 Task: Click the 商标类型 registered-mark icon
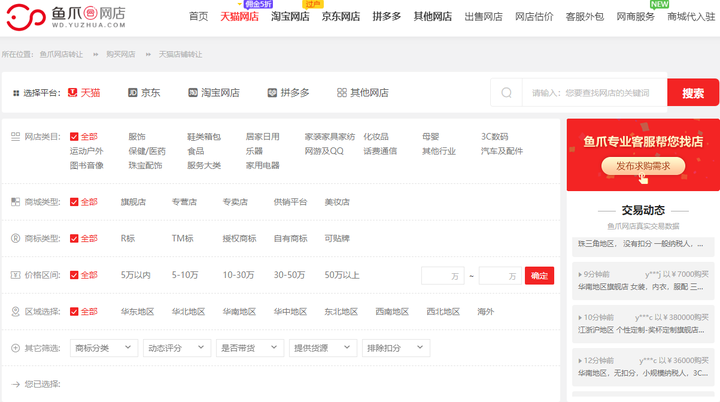[16, 238]
